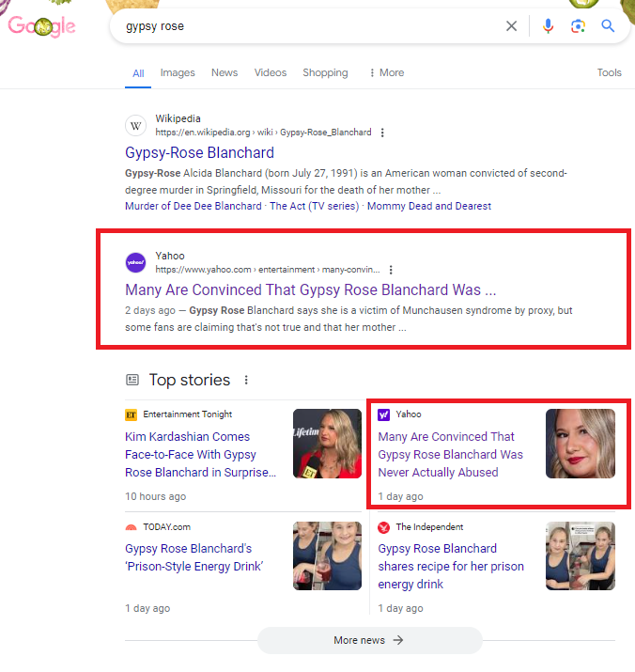This screenshot has height=672, width=635.
Task: Open Mommy Dead and Dearest sitelink
Action: [x=429, y=206]
